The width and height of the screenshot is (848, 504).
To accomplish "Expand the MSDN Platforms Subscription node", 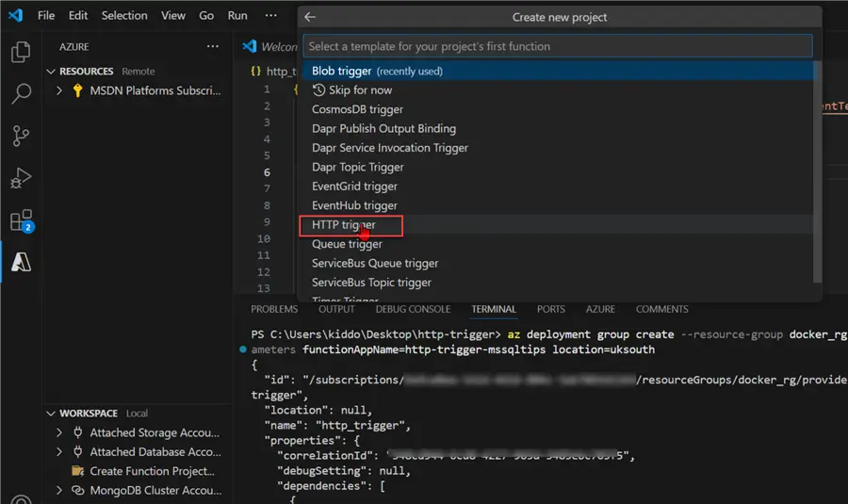I will [60, 90].
